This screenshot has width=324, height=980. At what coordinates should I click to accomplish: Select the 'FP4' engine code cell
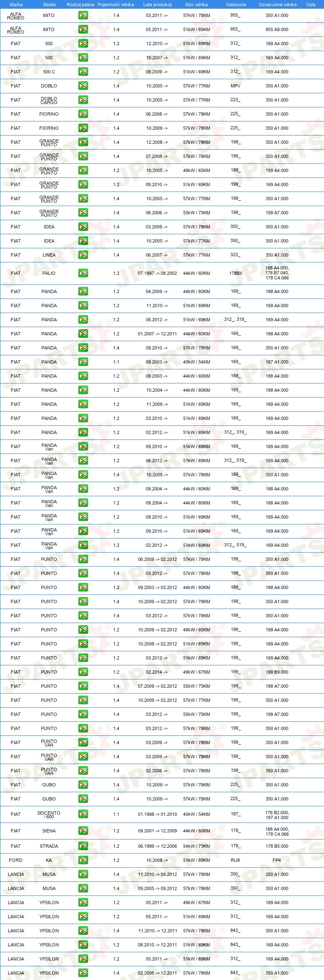point(277,860)
